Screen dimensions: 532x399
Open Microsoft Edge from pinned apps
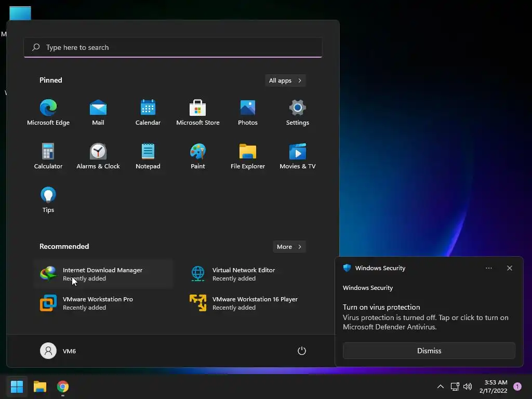[48, 113]
